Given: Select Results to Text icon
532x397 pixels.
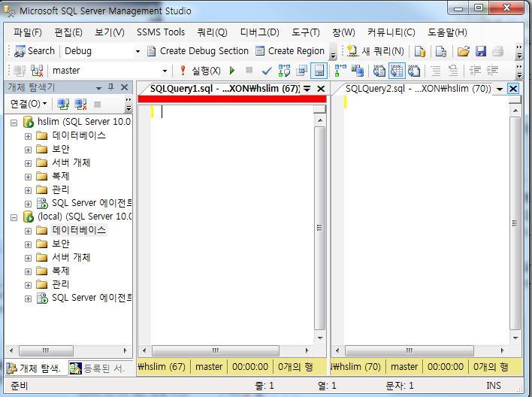Looking at the screenshot, I should [x=379, y=71].
